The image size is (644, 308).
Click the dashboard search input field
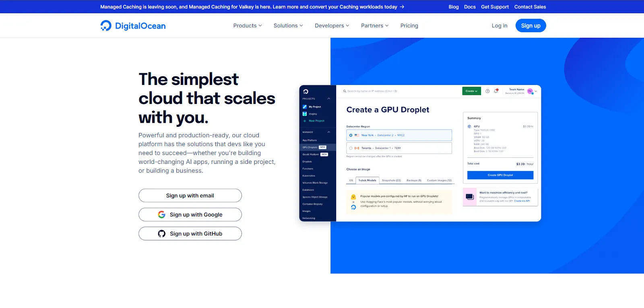pos(372,91)
